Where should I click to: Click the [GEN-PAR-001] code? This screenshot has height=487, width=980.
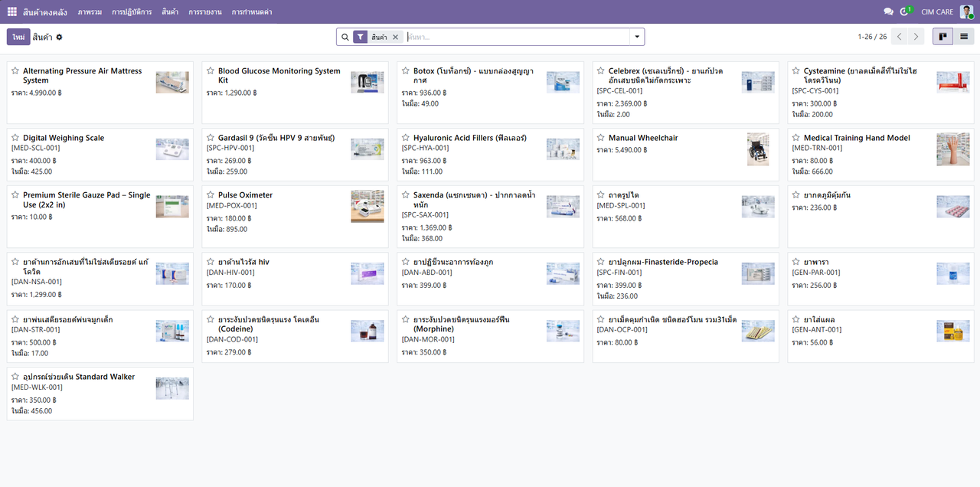[x=816, y=273]
